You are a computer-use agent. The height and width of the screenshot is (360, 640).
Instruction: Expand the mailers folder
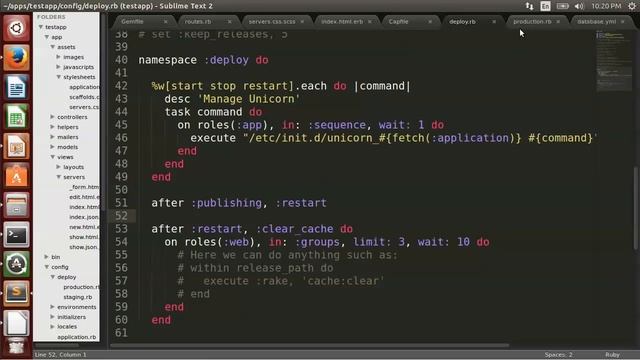[53, 137]
